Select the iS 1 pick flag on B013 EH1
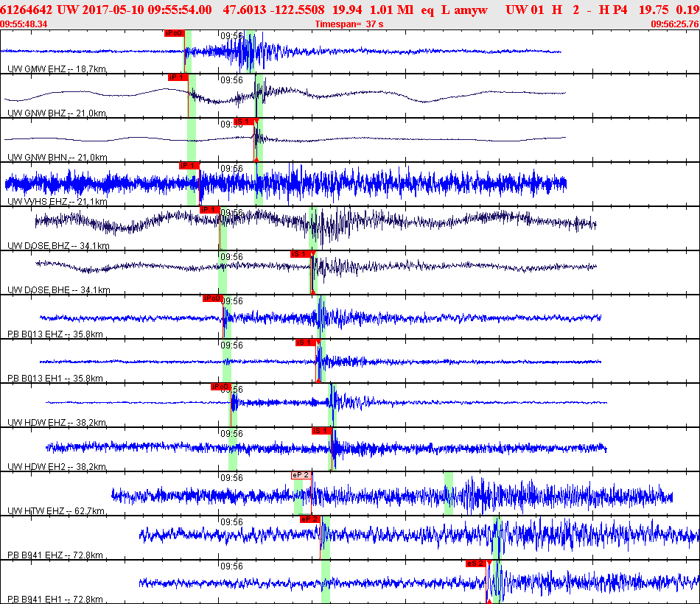This screenshot has height=604, width=700. tap(305, 343)
